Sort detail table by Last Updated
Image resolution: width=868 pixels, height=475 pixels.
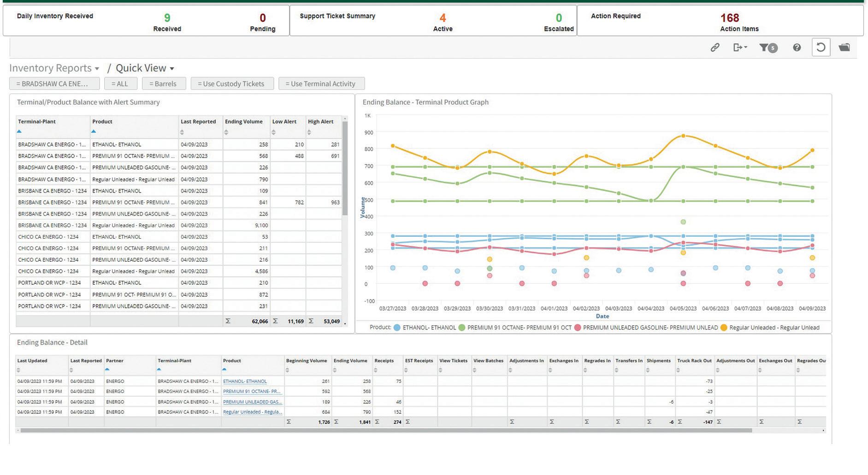click(x=19, y=370)
